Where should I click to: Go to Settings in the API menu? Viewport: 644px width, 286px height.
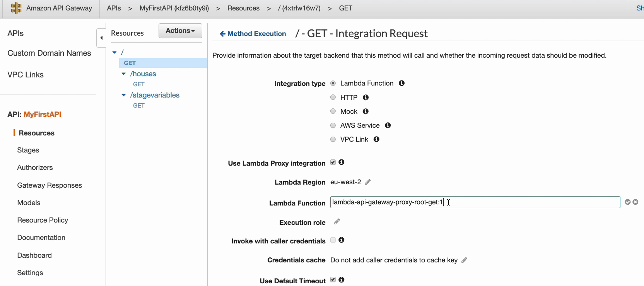30,273
